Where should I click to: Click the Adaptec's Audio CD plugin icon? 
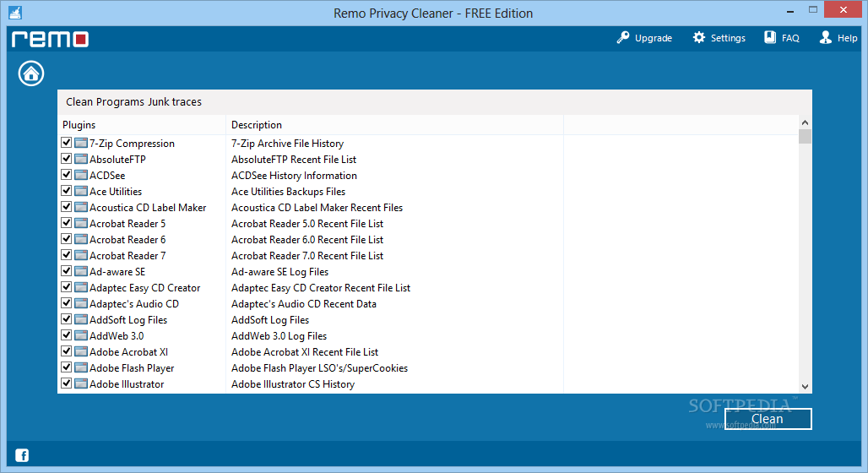[81, 303]
